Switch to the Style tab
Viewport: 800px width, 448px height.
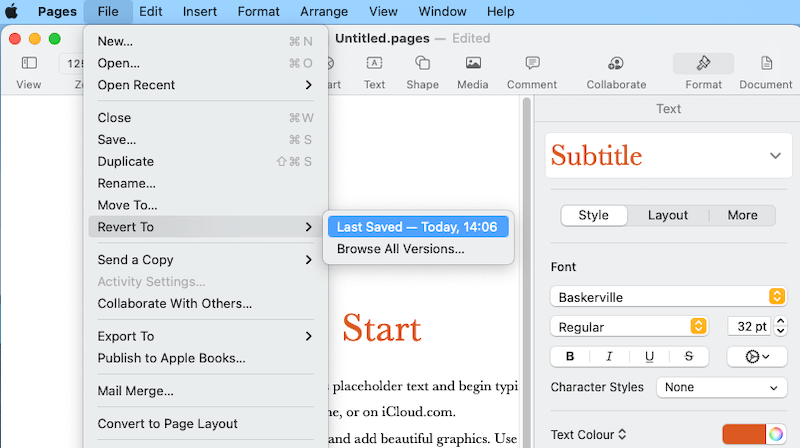[x=594, y=215]
